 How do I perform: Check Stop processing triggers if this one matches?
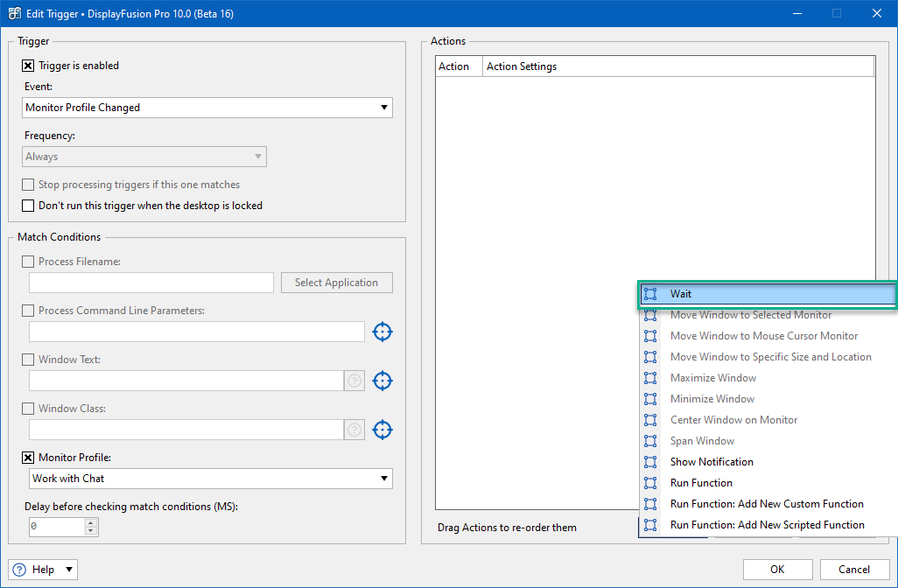click(27, 185)
